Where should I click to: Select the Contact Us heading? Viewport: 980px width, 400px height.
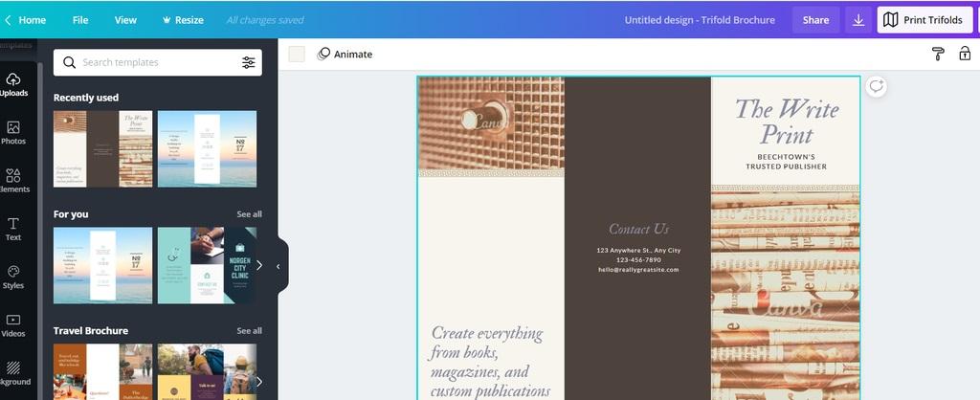click(x=638, y=230)
